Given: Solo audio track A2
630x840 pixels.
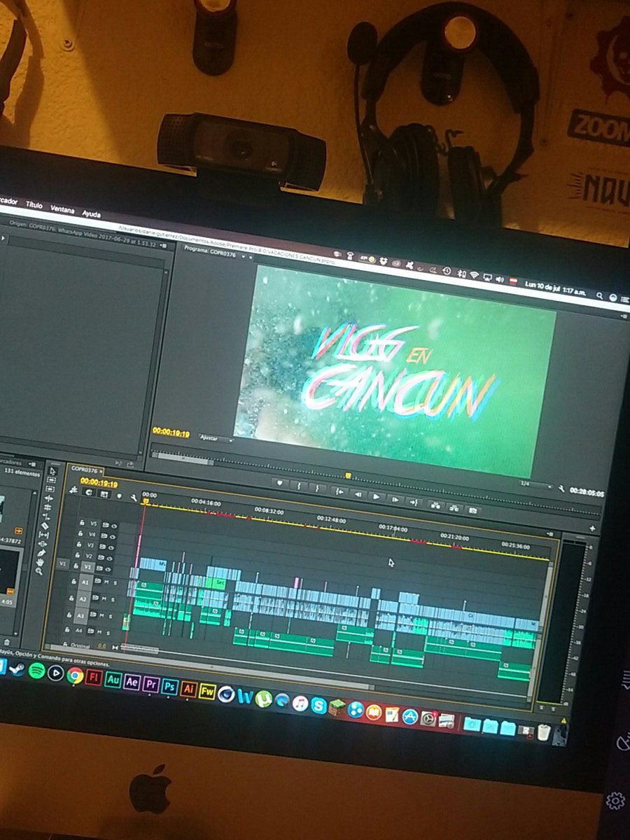Looking at the screenshot, I should coord(113,600).
